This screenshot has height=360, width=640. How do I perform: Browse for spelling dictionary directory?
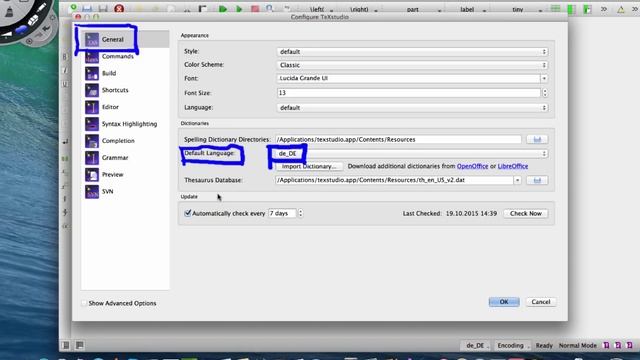point(537,140)
